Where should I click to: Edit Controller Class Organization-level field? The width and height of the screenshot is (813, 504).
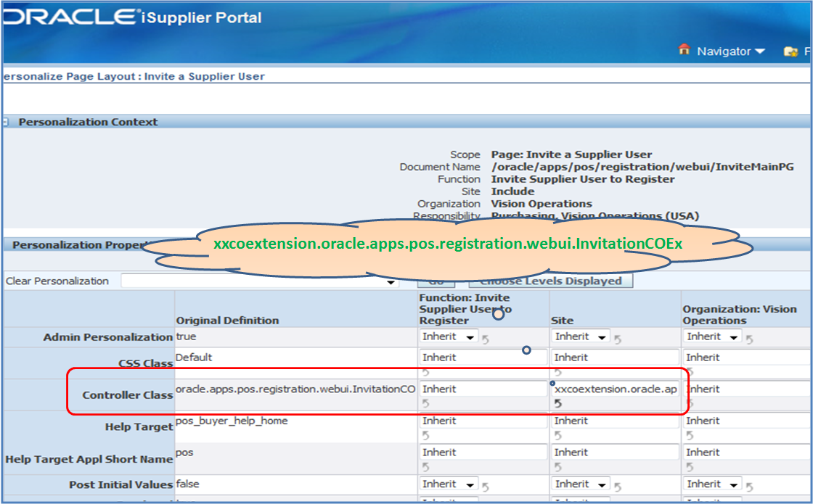pos(747,389)
